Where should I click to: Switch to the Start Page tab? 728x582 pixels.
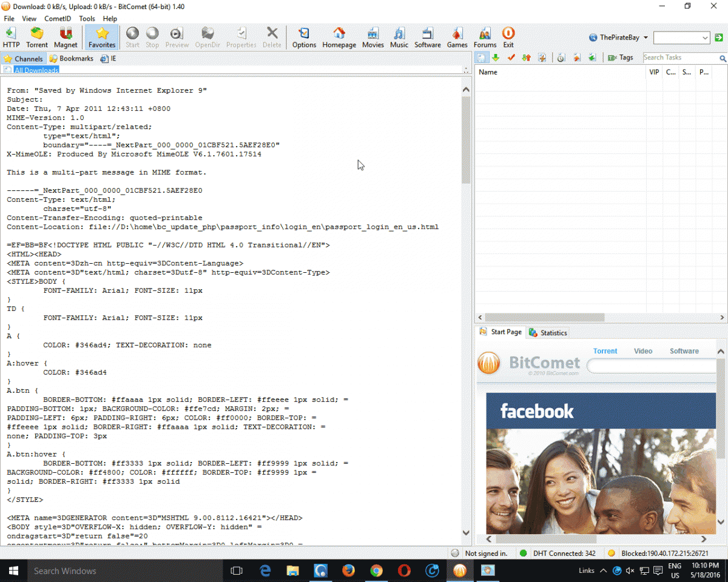click(500, 332)
